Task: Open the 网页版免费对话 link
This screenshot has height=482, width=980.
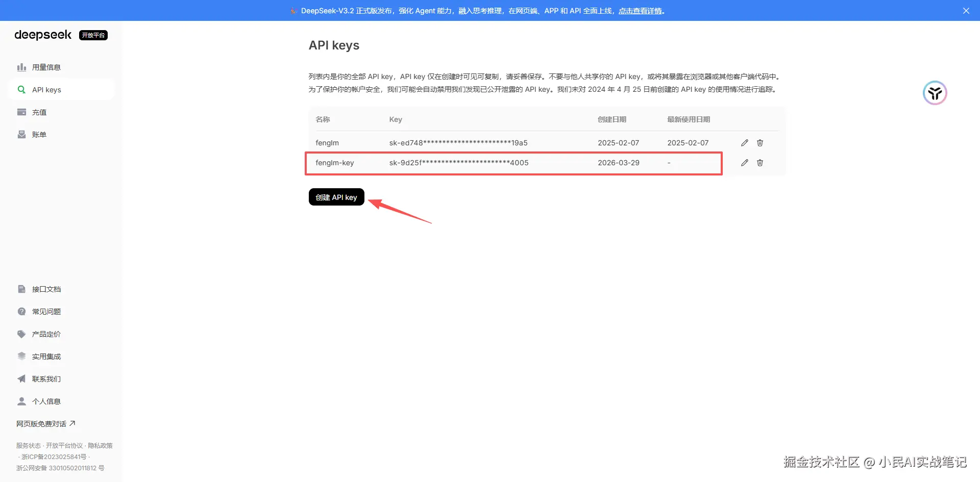Action: [46, 424]
